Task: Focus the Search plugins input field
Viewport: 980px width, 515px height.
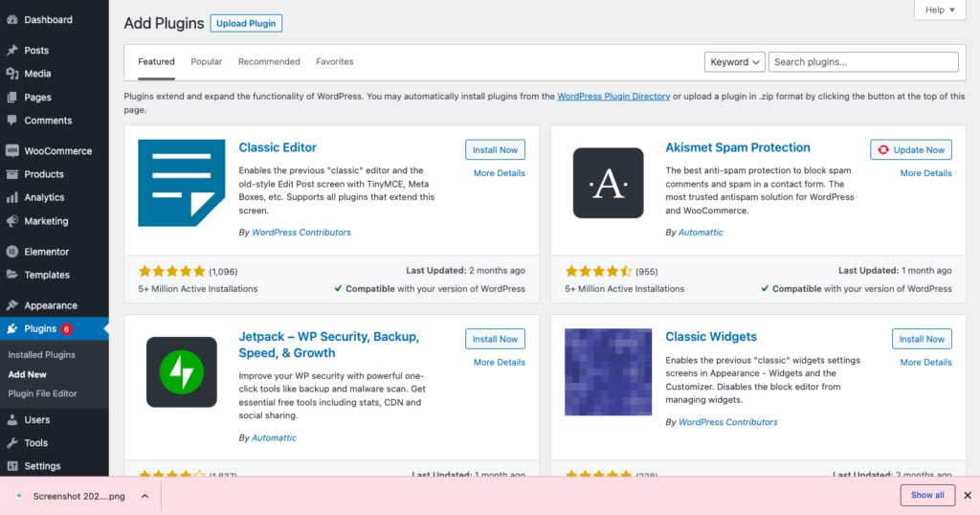Action: [x=863, y=62]
